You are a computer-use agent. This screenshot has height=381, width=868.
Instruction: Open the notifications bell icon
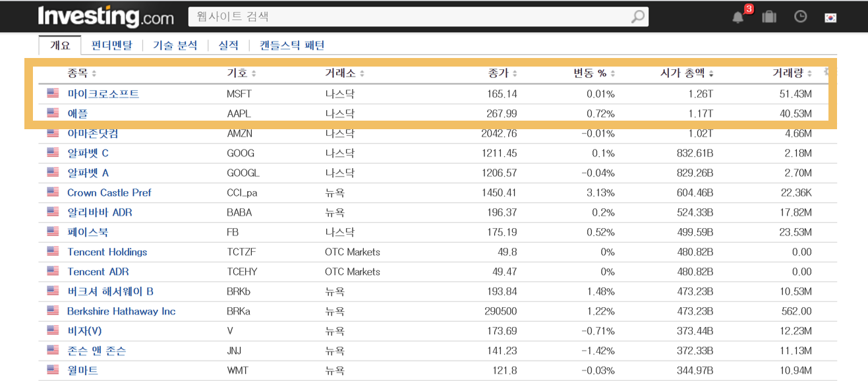click(738, 17)
